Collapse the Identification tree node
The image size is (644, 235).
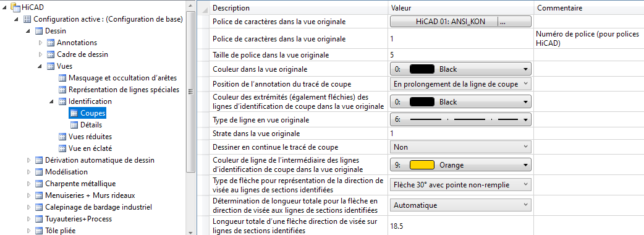52,101
